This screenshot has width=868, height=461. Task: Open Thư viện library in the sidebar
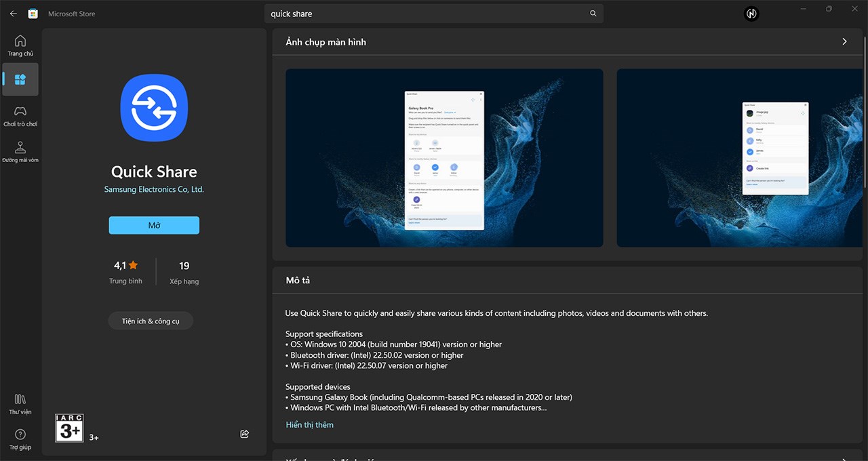pyautogui.click(x=20, y=403)
